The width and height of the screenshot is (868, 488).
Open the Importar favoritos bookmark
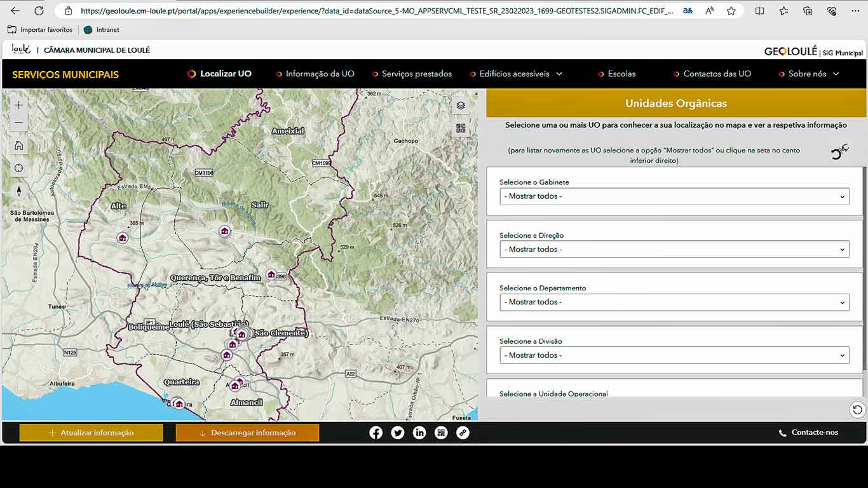click(x=40, y=30)
